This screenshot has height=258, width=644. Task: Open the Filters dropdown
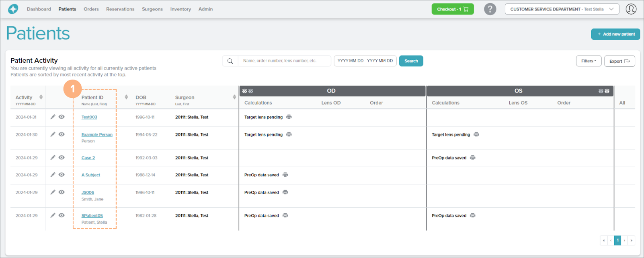click(x=589, y=61)
